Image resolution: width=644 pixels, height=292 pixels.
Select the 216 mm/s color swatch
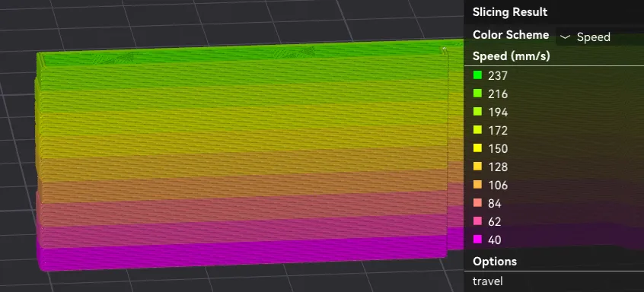pos(477,94)
